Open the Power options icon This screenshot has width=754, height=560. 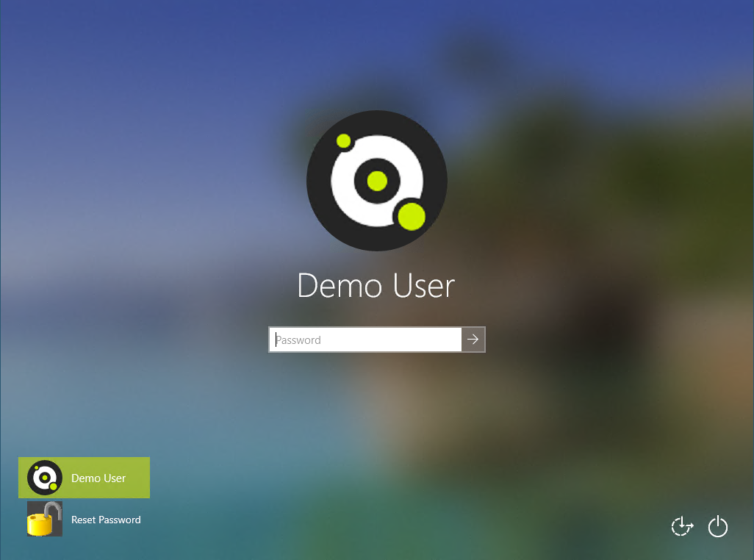(x=718, y=526)
